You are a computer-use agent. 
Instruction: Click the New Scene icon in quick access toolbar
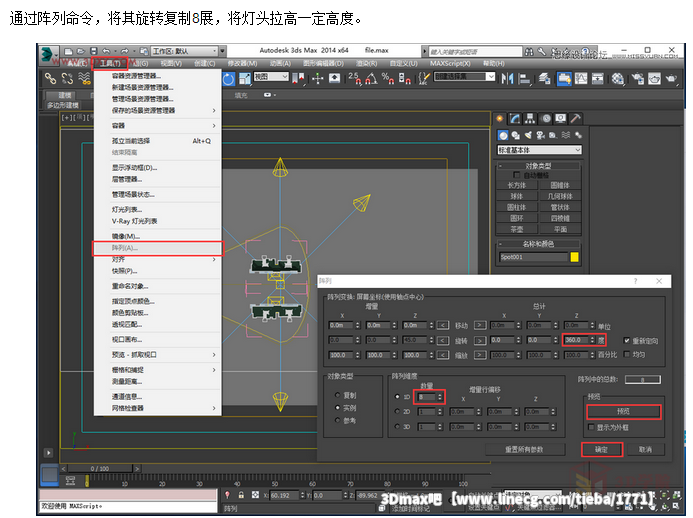(x=68, y=51)
